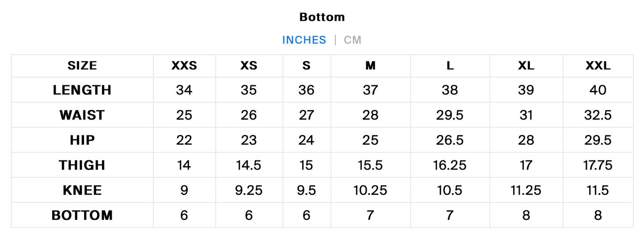The image size is (644, 251).
Task: Select the M size column header
Action: tap(370, 66)
